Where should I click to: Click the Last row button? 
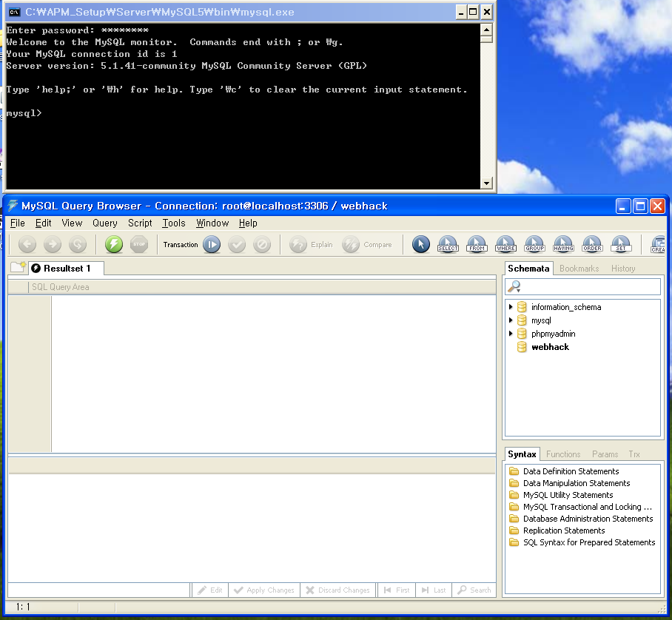[434, 590]
